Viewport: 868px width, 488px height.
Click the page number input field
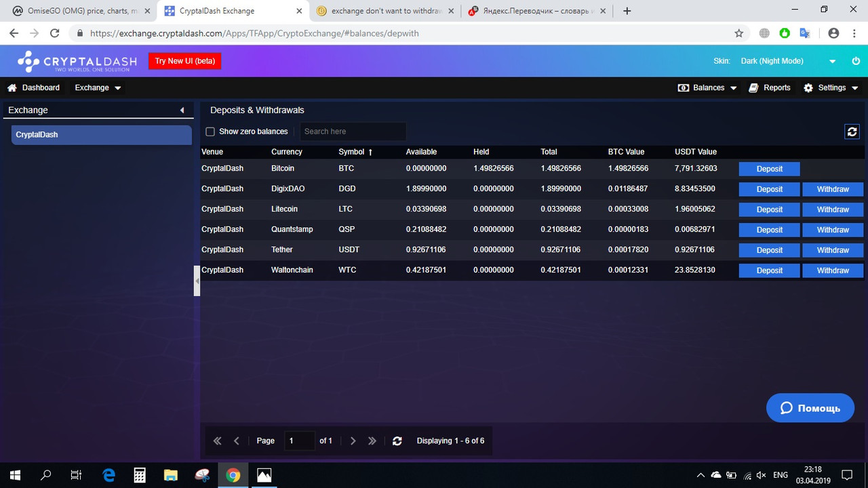tap(300, 441)
